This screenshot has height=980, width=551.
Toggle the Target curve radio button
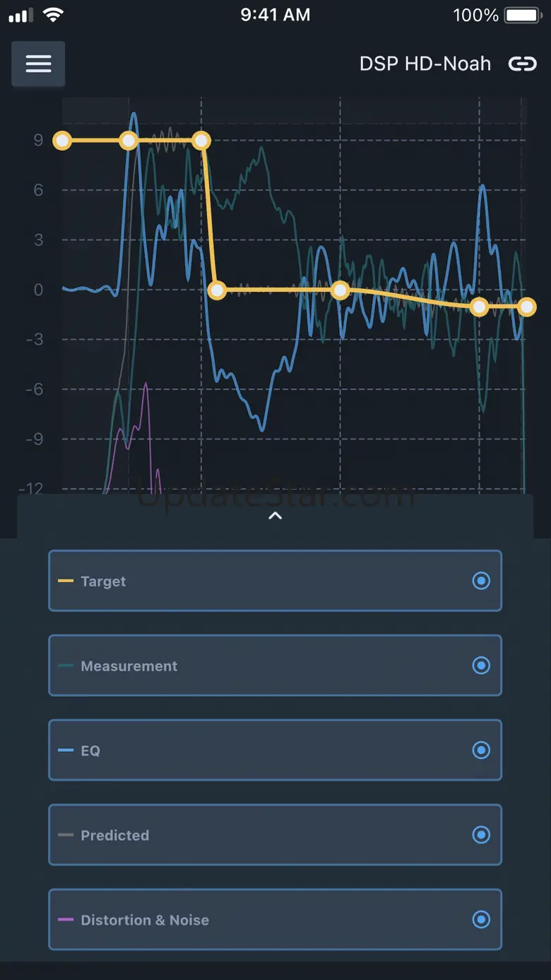(x=481, y=581)
